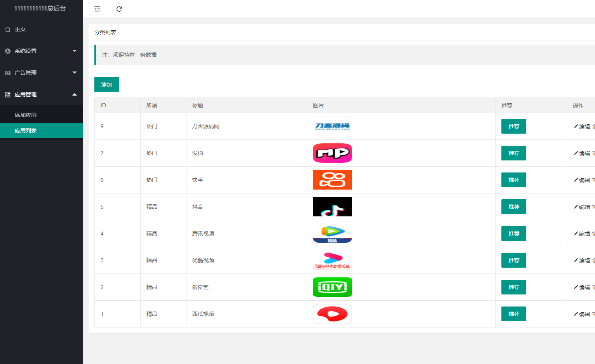Edit the 没拍 row
Viewport: 595px width, 364px height.
coord(582,153)
